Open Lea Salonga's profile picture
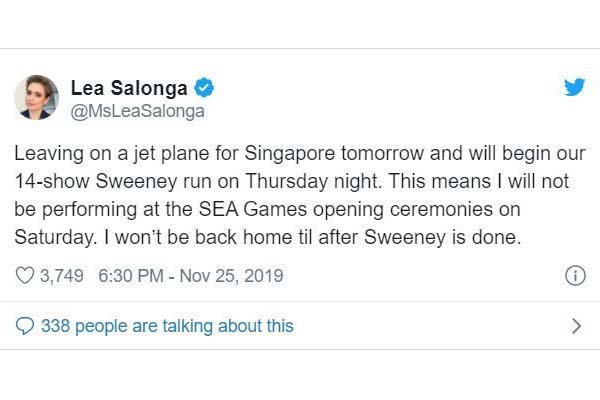 click(x=36, y=98)
